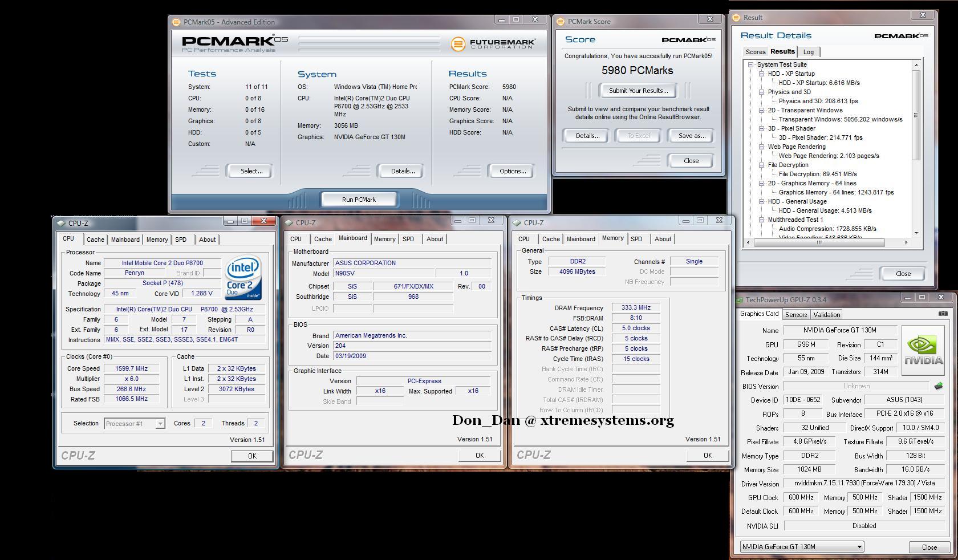
Task: Click Select... under Tests
Action: coord(251,171)
